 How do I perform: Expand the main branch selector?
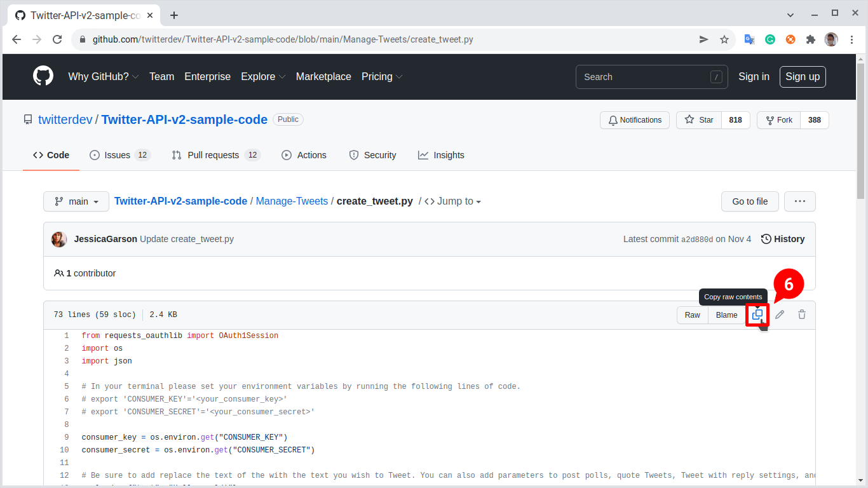coord(76,201)
